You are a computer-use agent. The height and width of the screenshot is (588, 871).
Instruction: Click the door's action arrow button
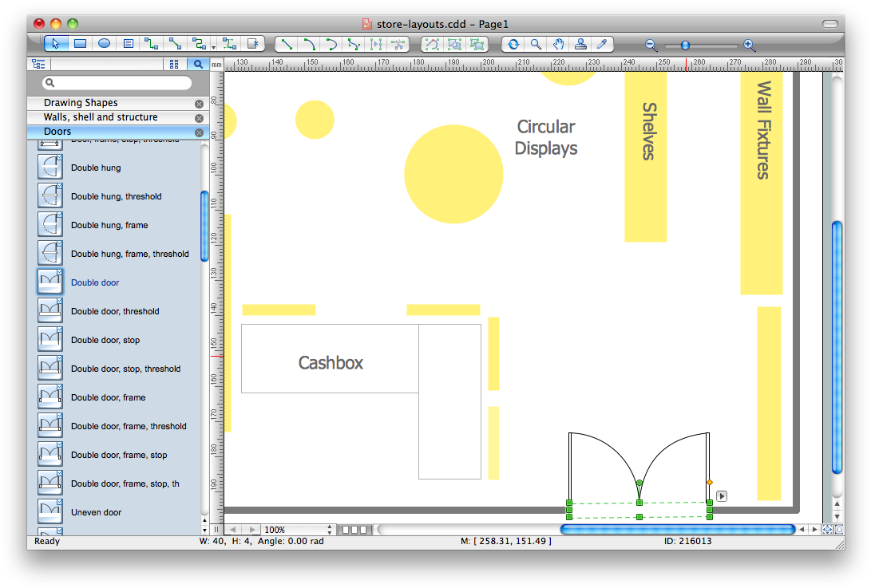tap(722, 495)
